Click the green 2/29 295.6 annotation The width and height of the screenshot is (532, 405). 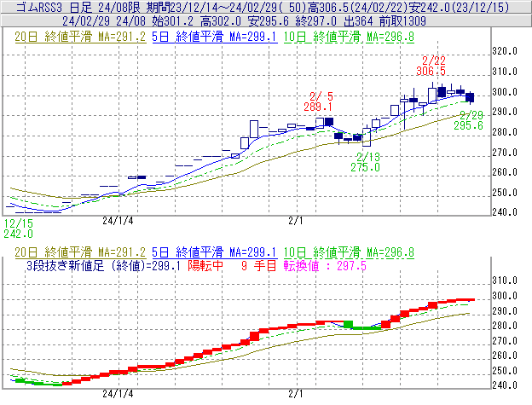click(x=469, y=120)
